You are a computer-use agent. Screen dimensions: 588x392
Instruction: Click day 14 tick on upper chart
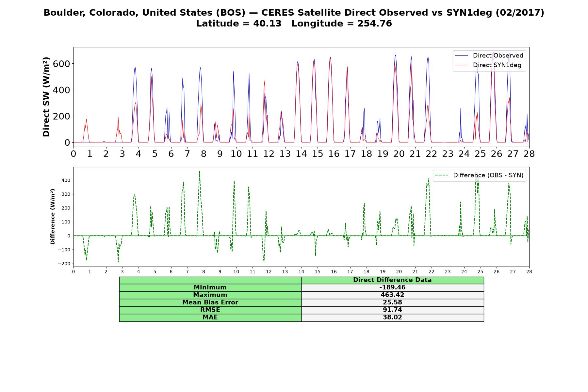301,154
